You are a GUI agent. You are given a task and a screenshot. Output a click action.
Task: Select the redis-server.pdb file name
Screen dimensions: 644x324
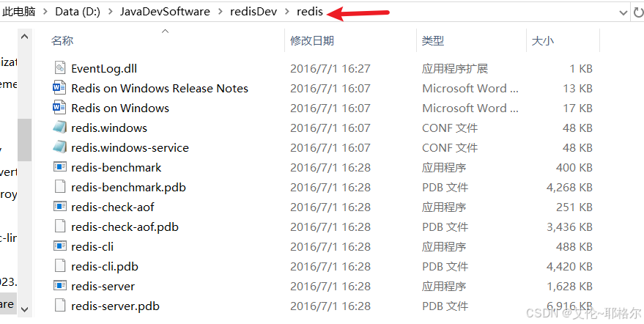coord(116,306)
